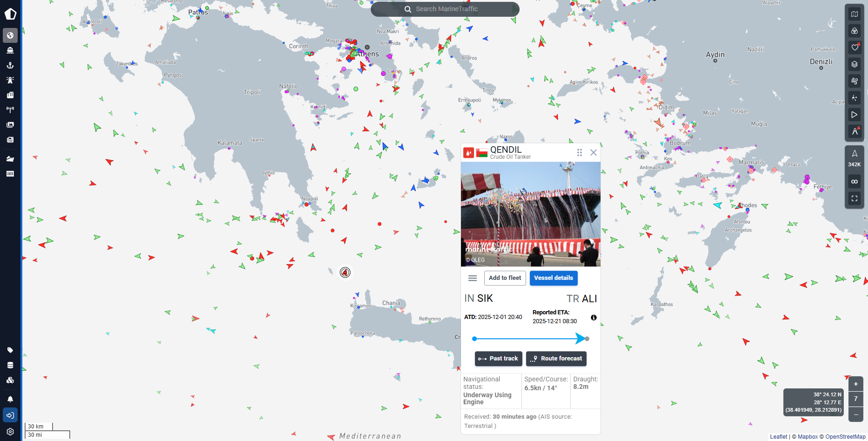Toggle fullscreen map view
This screenshot has height=441, width=868.
(x=855, y=198)
